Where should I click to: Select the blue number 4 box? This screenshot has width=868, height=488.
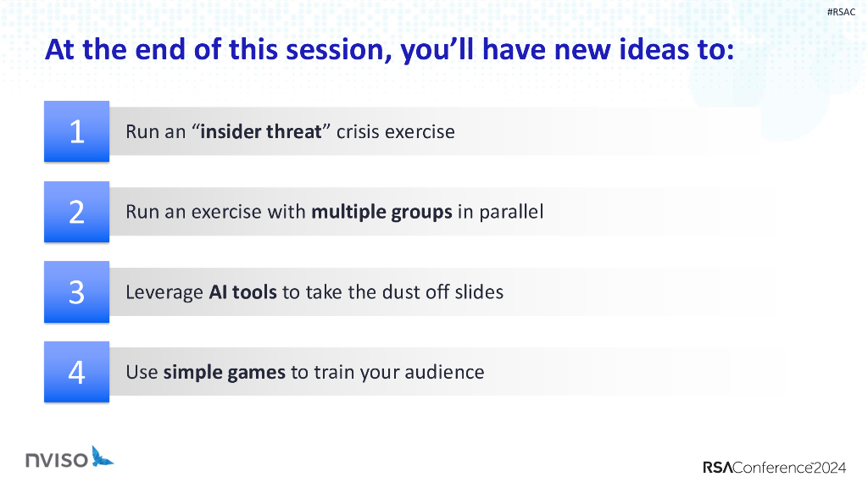tap(76, 372)
